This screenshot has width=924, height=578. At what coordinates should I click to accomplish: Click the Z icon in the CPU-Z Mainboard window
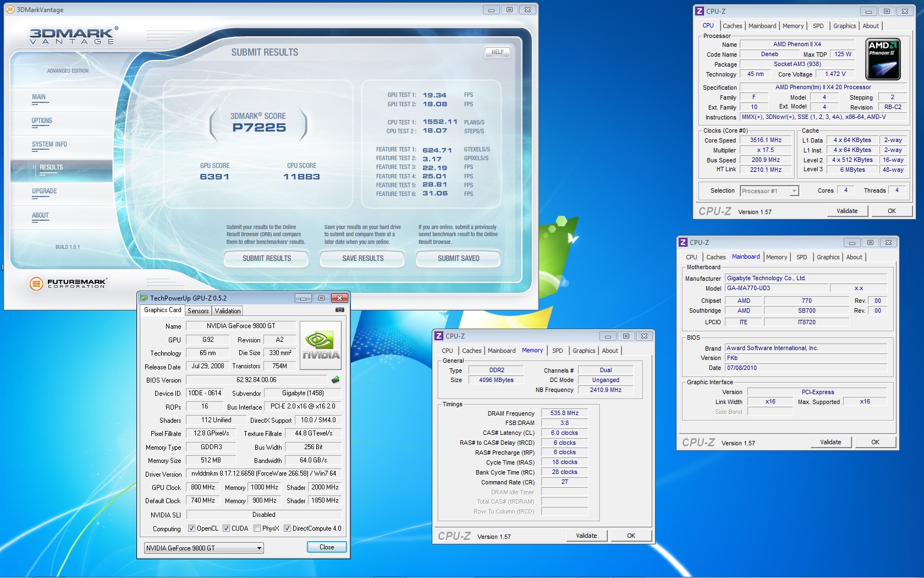683,242
